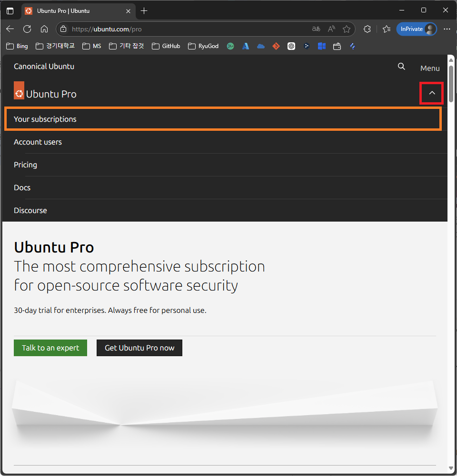
Task: Open tab actions menu icon
Action: [x=10, y=11]
